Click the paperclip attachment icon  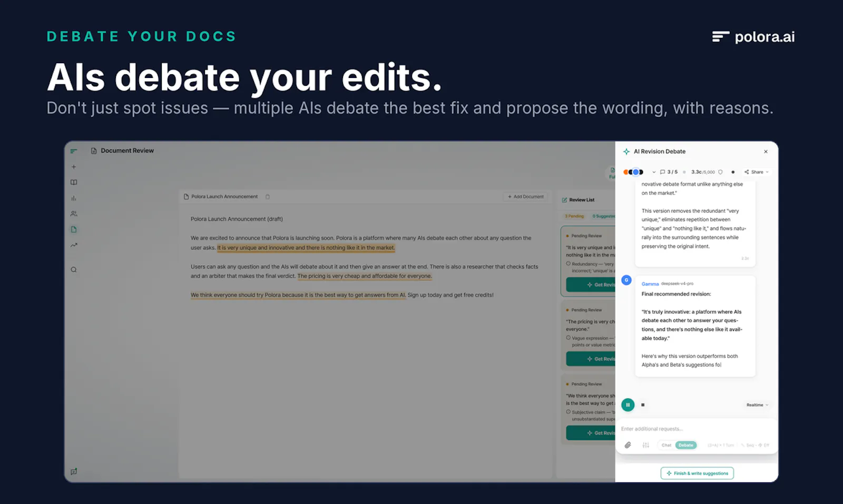[x=628, y=445]
